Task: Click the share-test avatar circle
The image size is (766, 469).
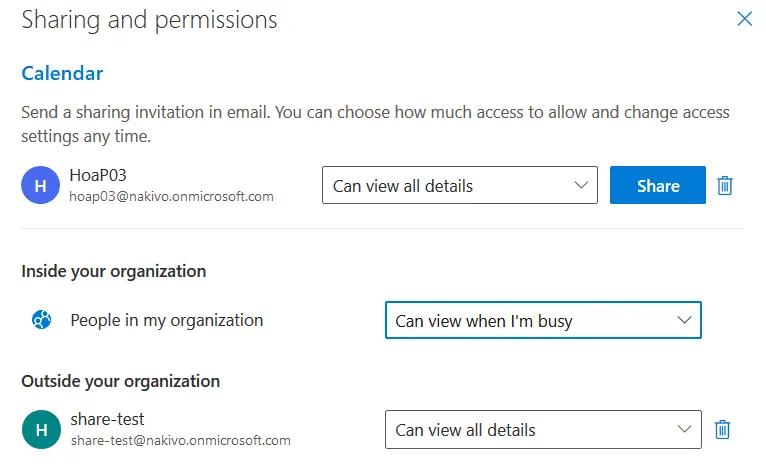Action: pyautogui.click(x=40, y=430)
